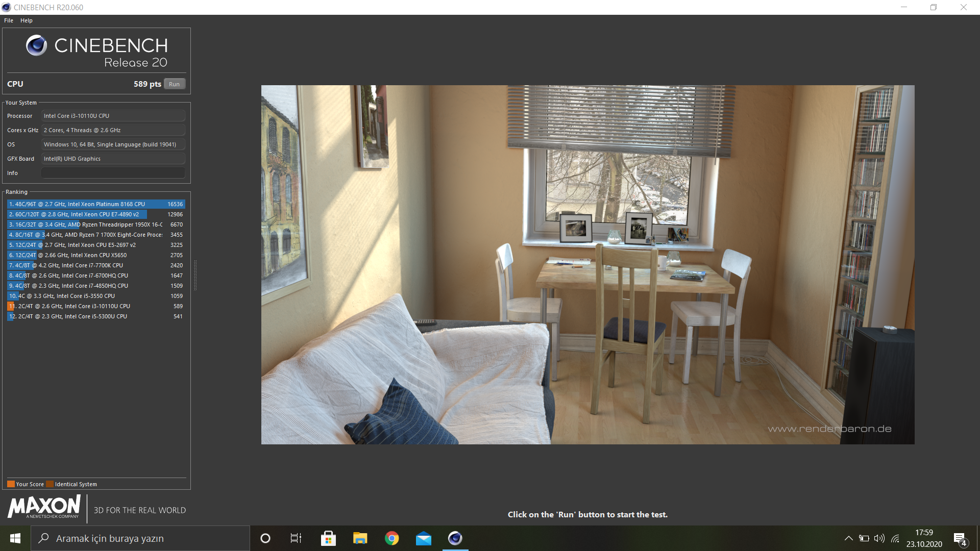Open Task View from the taskbar
Screen dimensions: 980x551
[x=296, y=538]
